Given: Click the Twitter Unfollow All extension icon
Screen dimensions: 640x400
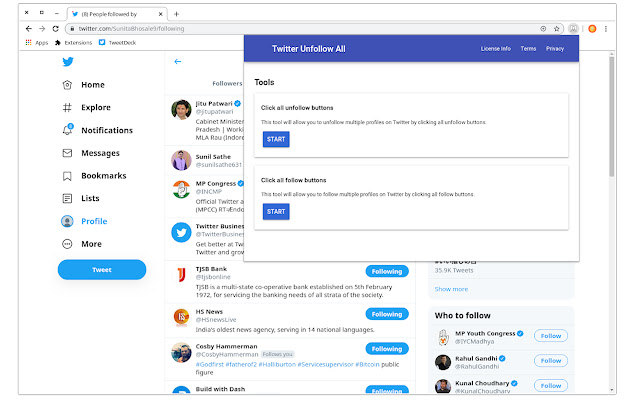Looking at the screenshot, I should coord(573,29).
